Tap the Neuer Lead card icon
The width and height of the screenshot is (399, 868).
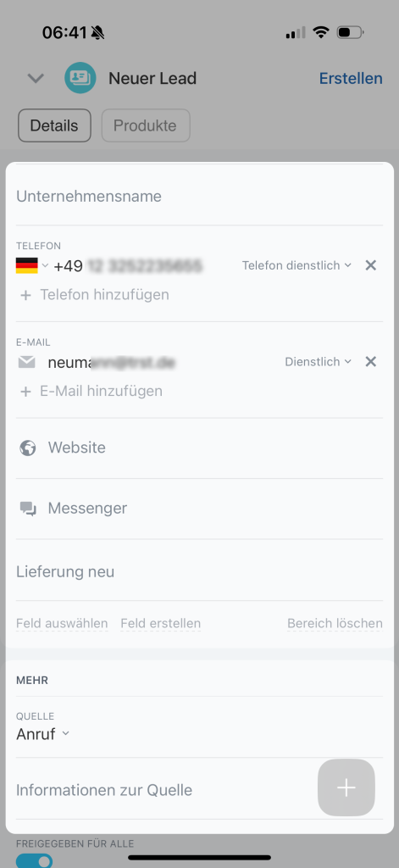[80, 78]
